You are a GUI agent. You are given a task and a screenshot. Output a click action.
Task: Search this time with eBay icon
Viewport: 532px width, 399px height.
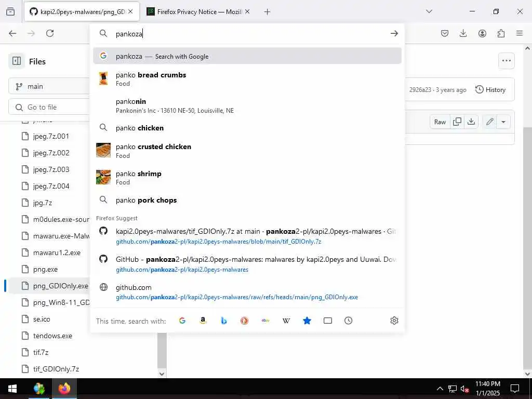point(265,321)
